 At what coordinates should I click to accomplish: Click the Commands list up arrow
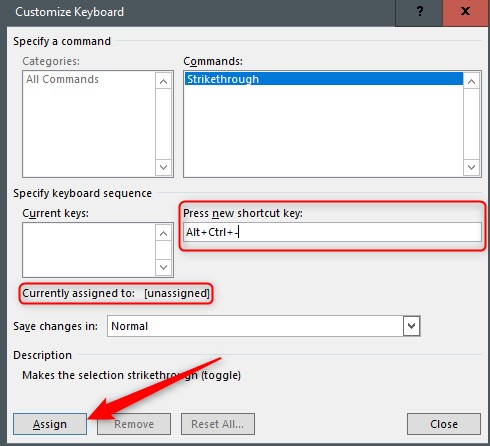pos(471,81)
